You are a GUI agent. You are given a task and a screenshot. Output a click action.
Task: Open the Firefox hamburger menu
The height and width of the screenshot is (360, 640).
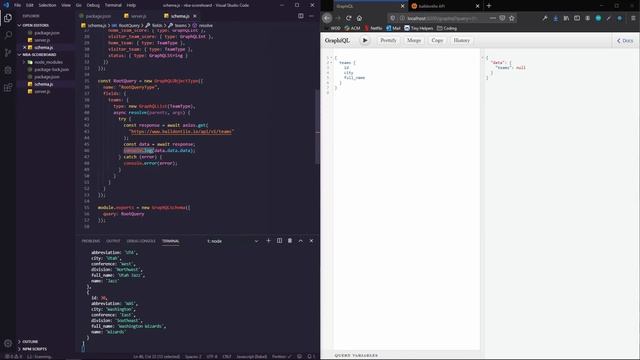633,18
